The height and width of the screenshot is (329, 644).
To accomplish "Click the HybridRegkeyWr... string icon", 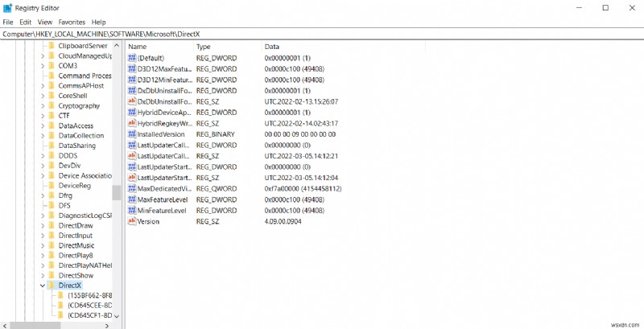I will (132, 123).
